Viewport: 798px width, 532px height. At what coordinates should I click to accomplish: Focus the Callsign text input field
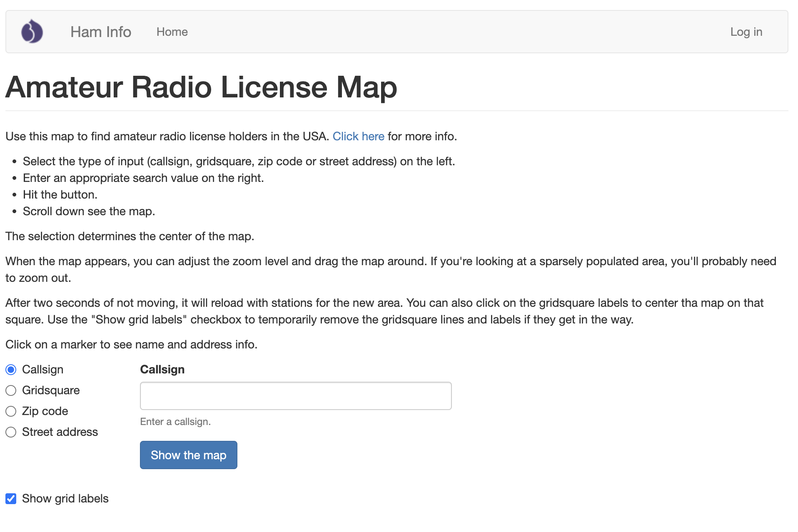[296, 396]
